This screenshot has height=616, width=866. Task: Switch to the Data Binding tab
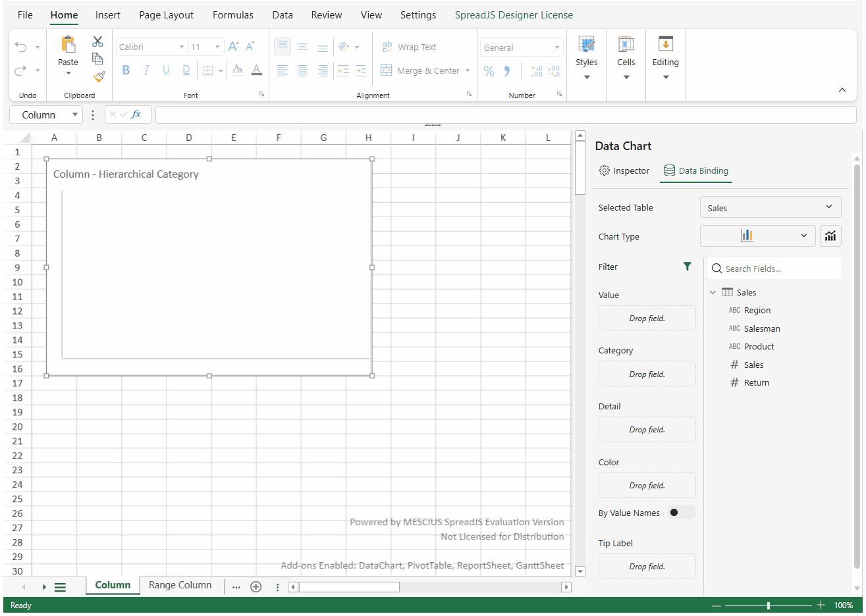click(696, 170)
